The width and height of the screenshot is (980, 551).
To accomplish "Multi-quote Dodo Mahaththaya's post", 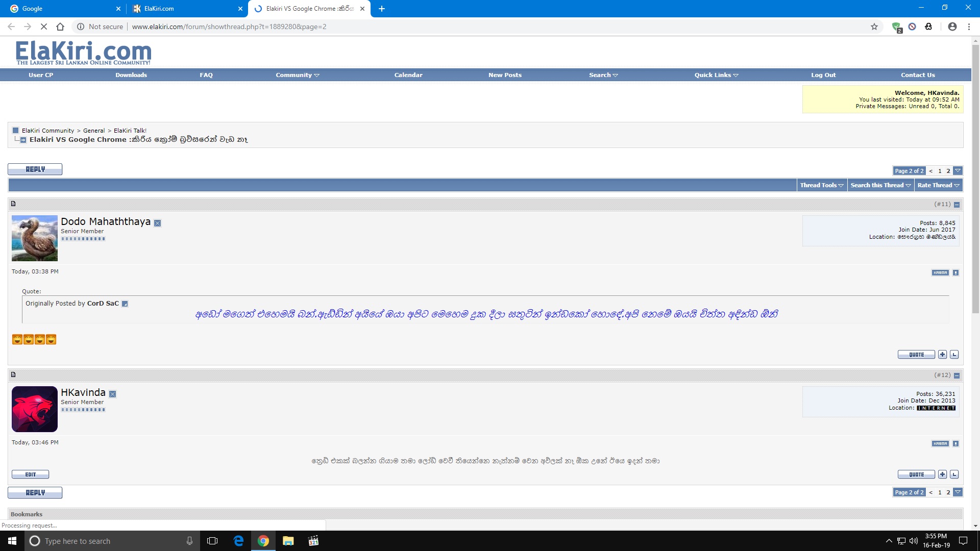I will click(x=943, y=355).
